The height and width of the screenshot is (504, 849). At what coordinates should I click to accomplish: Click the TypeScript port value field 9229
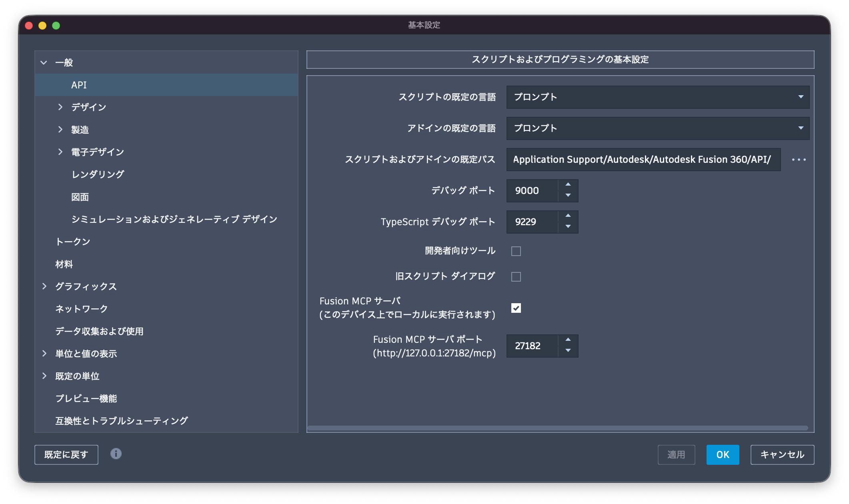[532, 222]
